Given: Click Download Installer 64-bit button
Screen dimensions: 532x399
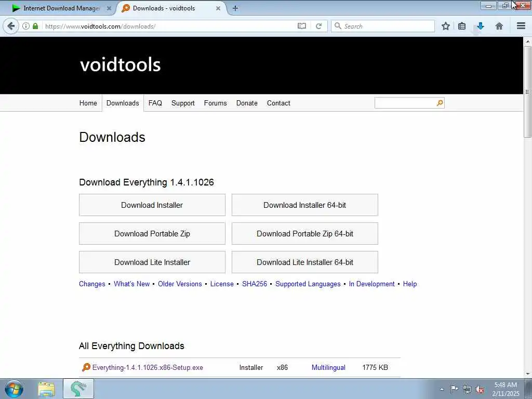Looking at the screenshot, I should (x=304, y=205).
